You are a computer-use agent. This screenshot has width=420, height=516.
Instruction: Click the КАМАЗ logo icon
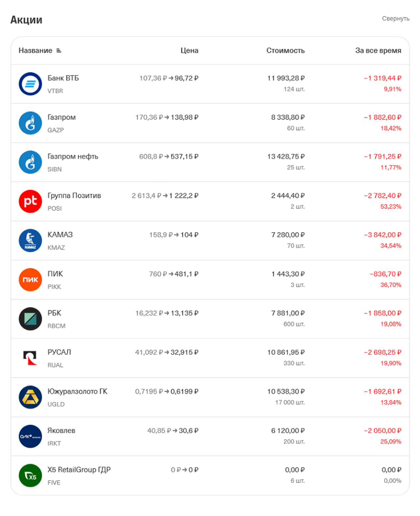[30, 240]
